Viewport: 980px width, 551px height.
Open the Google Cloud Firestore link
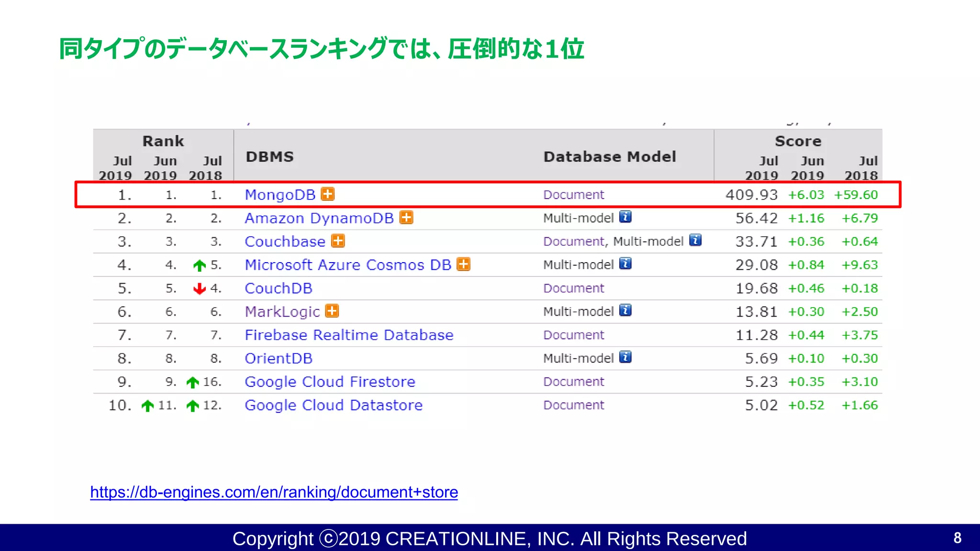[x=330, y=382]
